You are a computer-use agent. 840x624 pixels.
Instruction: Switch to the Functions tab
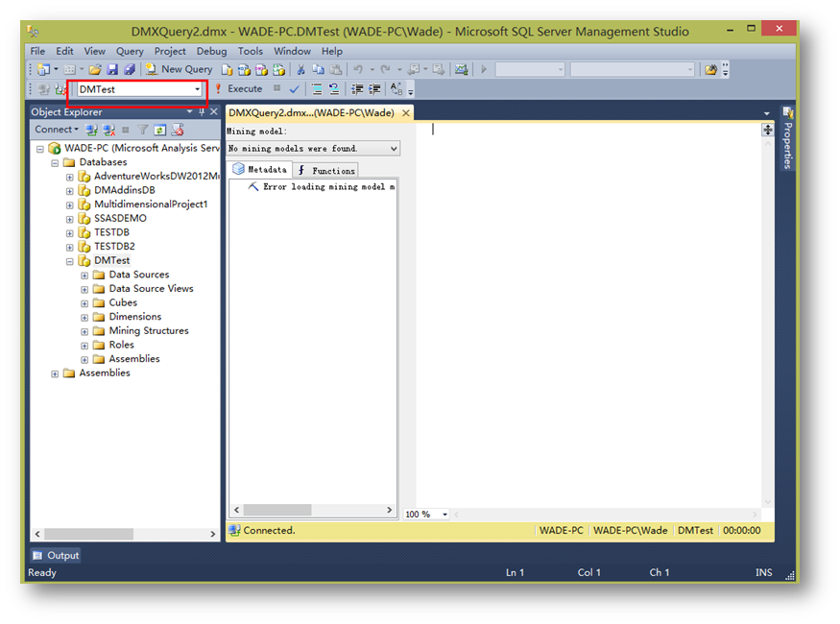tap(326, 170)
